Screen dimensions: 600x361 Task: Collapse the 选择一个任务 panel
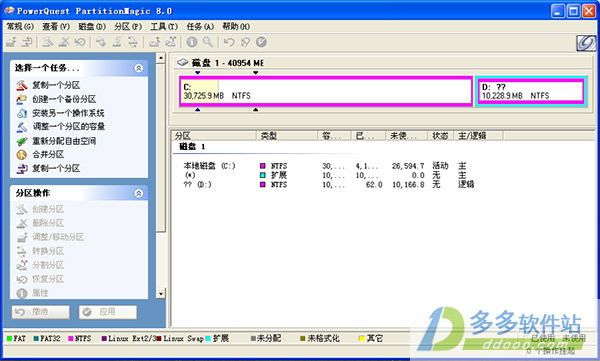tap(139, 68)
